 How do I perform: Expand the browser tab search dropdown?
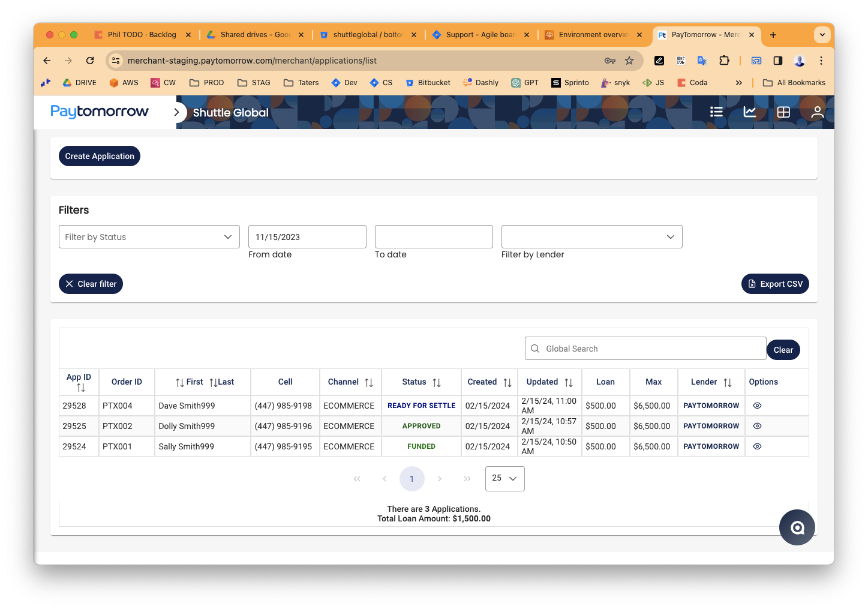click(822, 35)
